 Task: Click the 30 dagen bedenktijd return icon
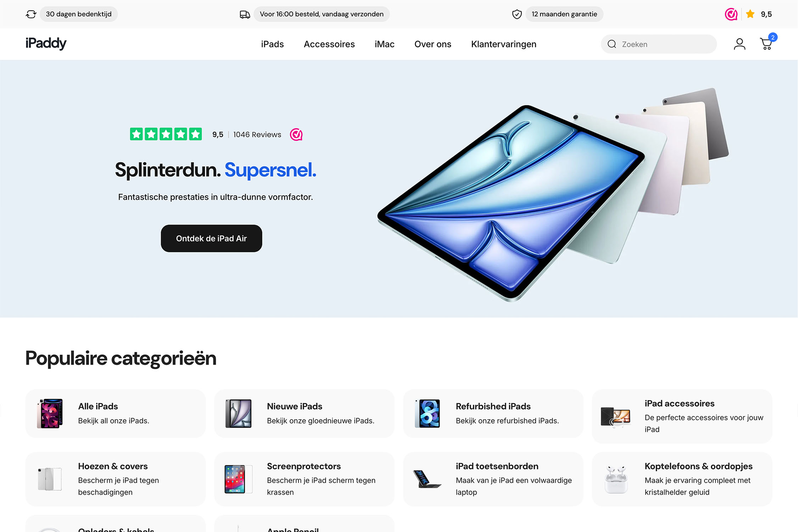[x=31, y=14]
